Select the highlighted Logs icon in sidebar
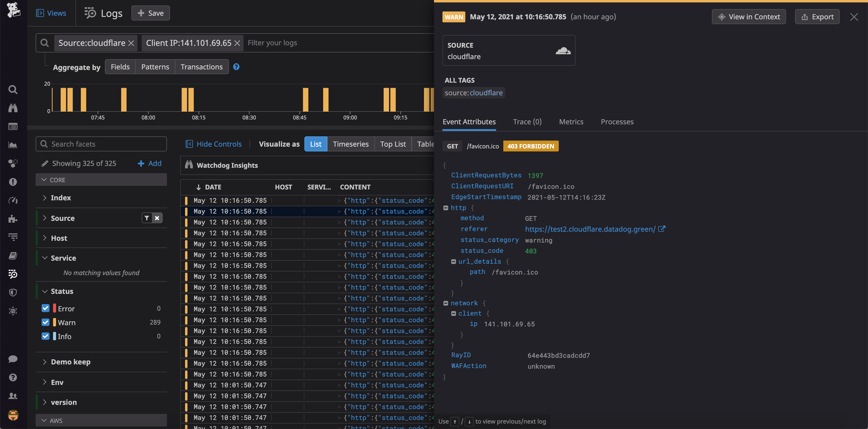 (13, 274)
